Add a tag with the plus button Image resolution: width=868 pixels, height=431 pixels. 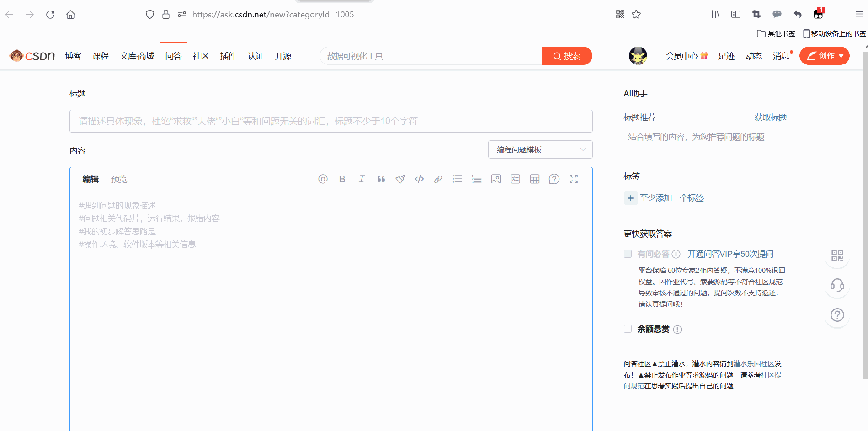click(x=630, y=198)
